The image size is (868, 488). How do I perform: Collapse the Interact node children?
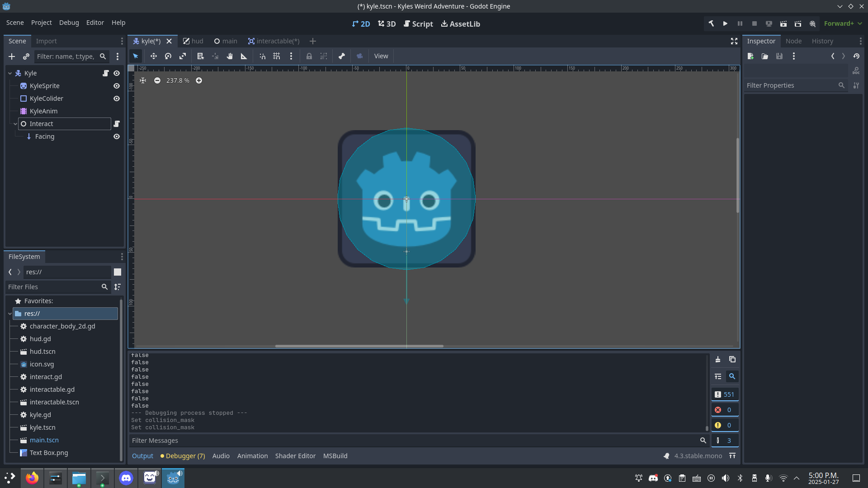(x=15, y=124)
